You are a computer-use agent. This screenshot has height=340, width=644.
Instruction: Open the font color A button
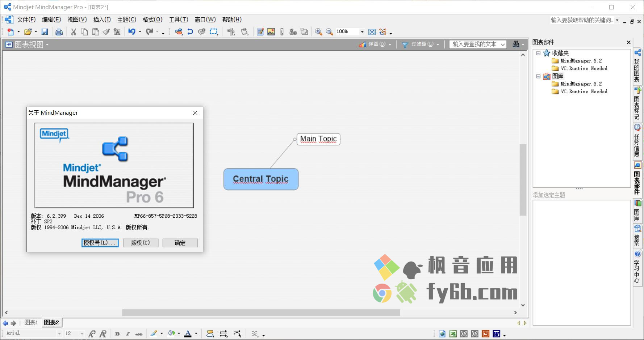(188, 333)
